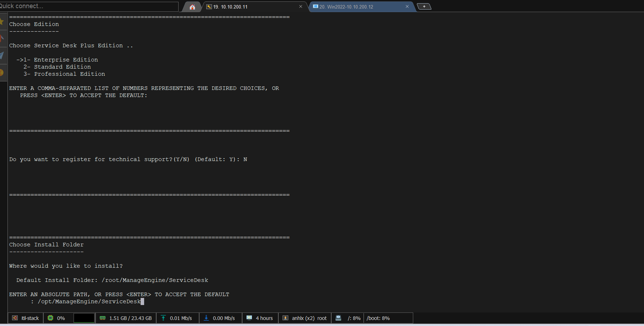Close the 10.10.200.11 session tab

(x=301, y=6)
